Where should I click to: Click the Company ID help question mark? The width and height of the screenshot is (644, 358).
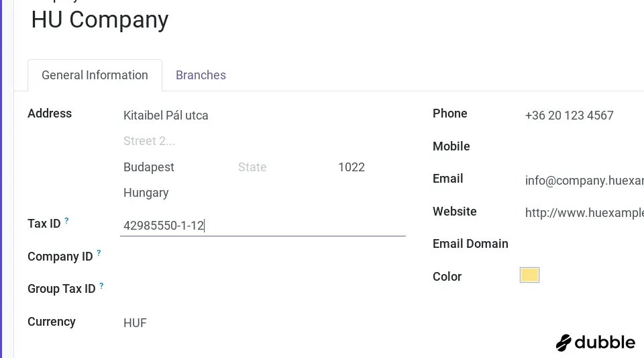click(x=99, y=253)
